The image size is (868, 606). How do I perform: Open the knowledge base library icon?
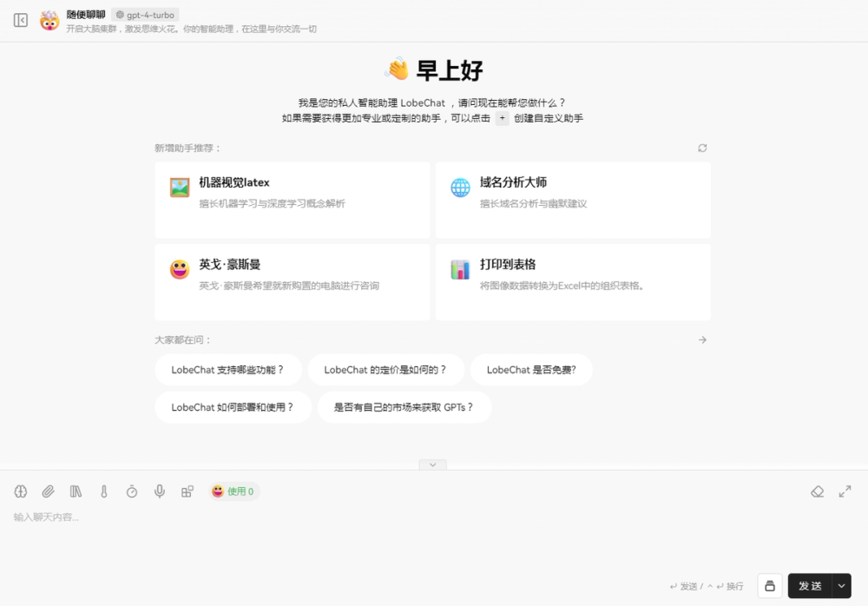coord(76,491)
